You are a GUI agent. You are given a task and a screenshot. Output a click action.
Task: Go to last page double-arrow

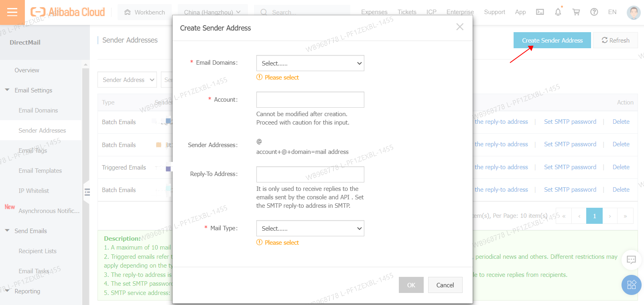625,216
